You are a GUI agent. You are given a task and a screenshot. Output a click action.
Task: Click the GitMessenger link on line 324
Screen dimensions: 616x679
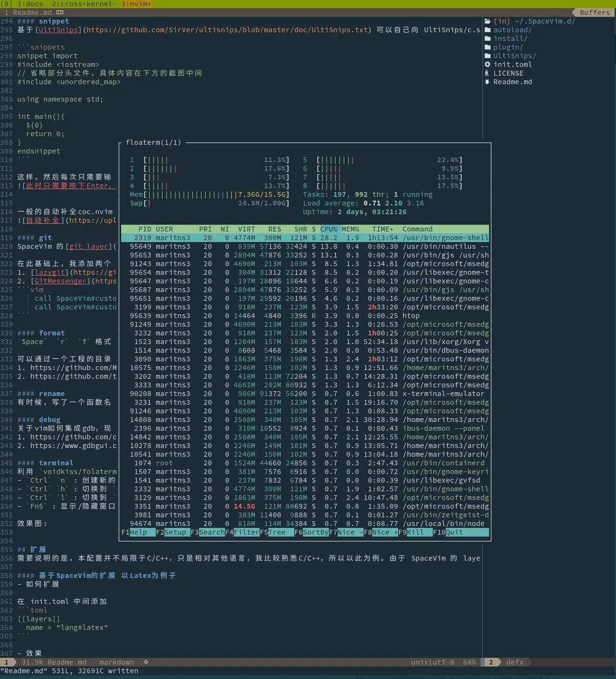(x=61, y=281)
